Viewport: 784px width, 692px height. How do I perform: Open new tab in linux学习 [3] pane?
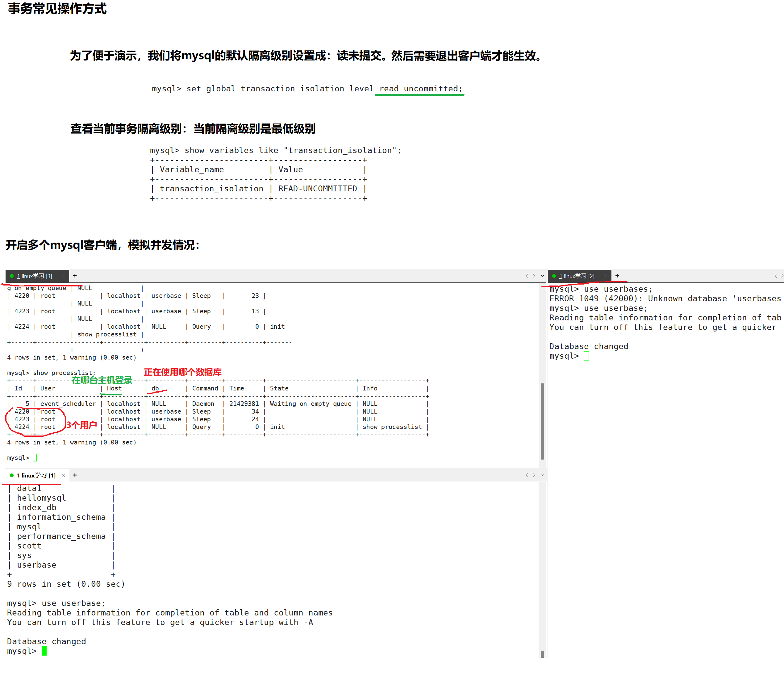click(x=75, y=276)
